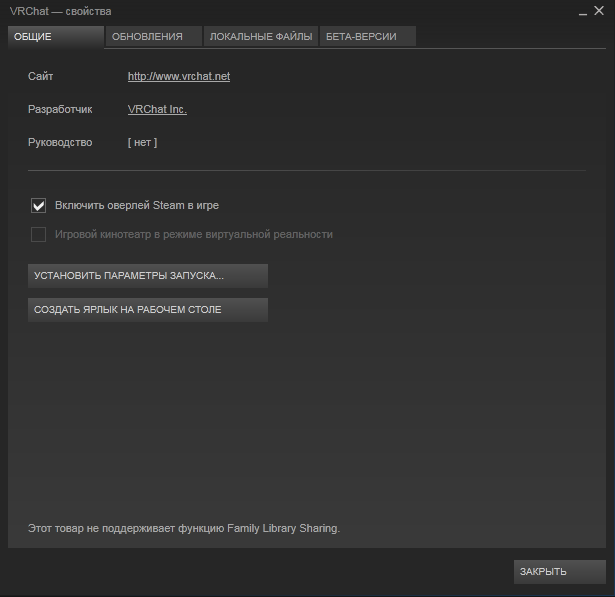This screenshot has height=597, width=615.
Task: Click the ЗАКРЫТЬ button
Action: tap(560, 572)
